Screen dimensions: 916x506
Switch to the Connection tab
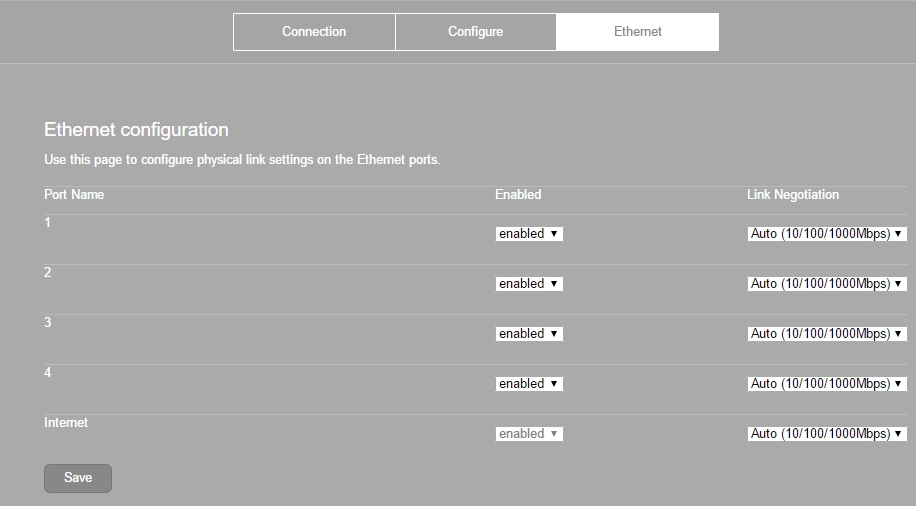(314, 32)
